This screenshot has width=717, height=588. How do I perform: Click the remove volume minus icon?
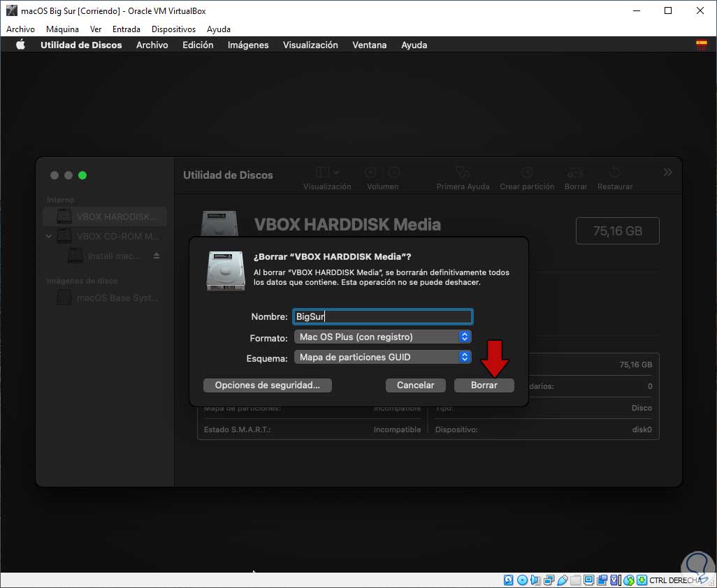[393, 172]
